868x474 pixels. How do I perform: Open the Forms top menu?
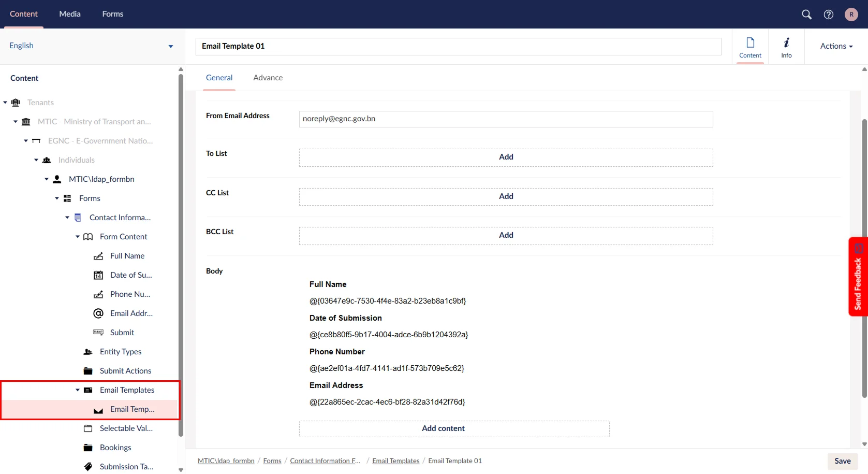[x=112, y=14]
